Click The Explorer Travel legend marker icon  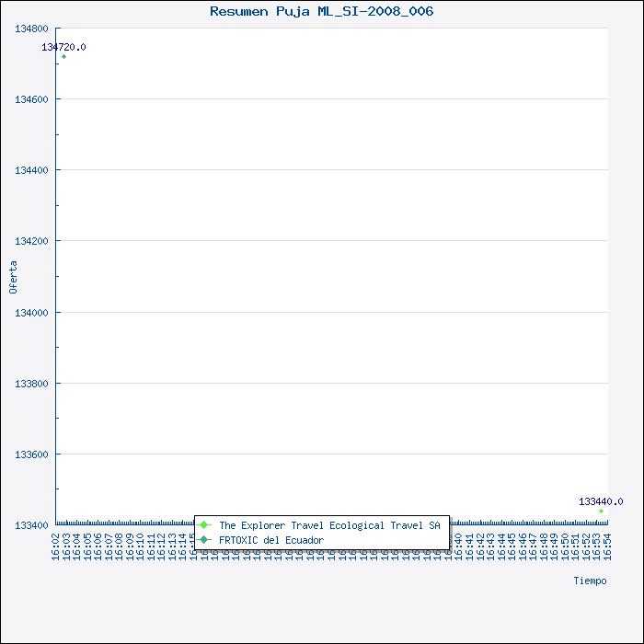pyautogui.click(x=204, y=525)
